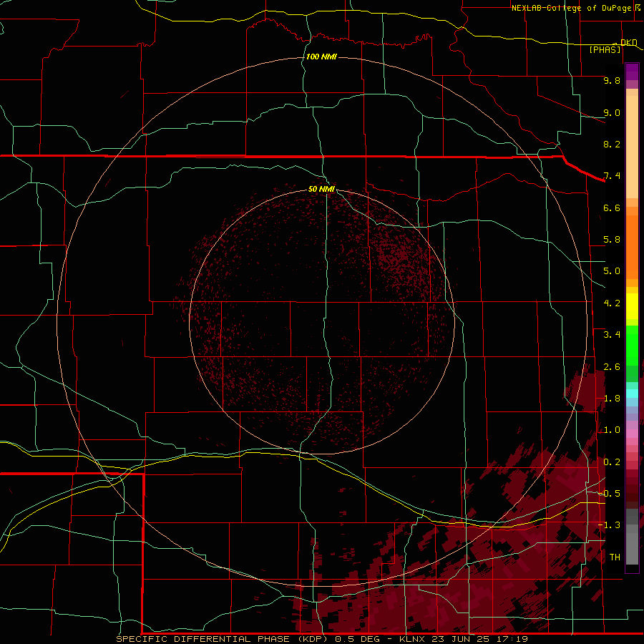Select the yellow segment of color bar
644x644 pixels.
pyautogui.click(x=632, y=306)
